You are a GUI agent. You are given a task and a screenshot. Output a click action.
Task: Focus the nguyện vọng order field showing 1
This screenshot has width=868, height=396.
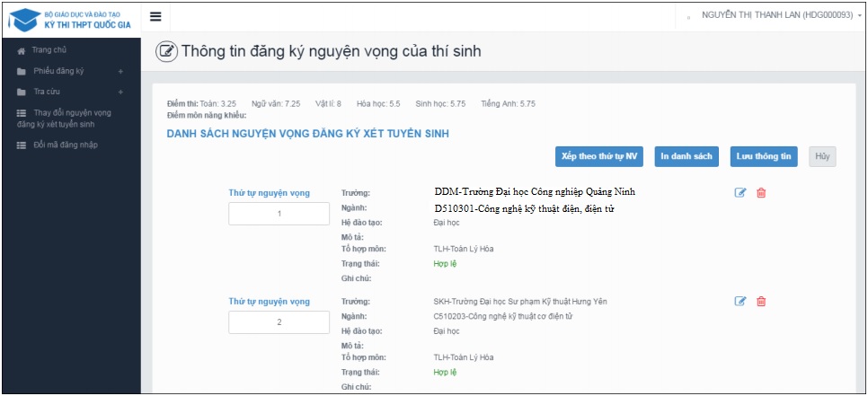pyautogui.click(x=279, y=214)
